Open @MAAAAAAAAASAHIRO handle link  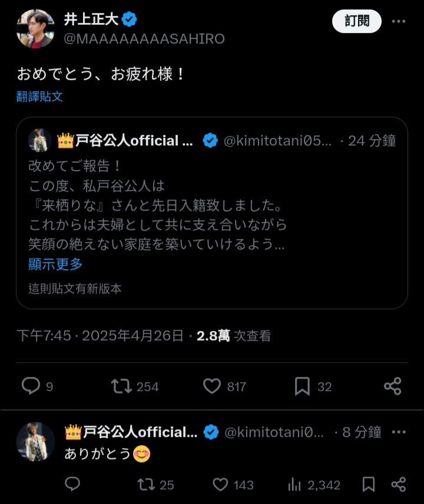pos(144,39)
